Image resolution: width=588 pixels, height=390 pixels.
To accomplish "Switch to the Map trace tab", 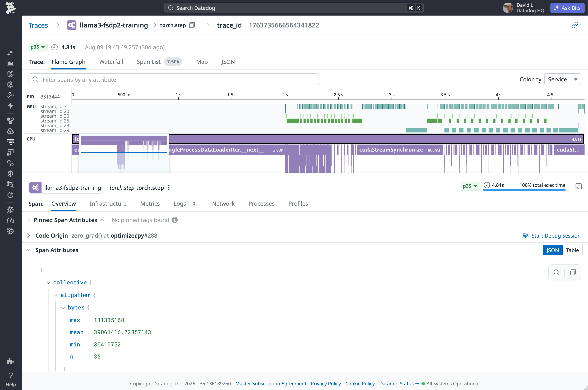I will point(202,62).
